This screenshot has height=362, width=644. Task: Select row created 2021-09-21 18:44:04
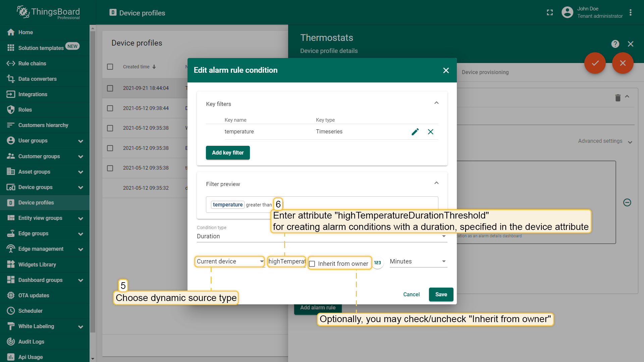pyautogui.click(x=110, y=88)
